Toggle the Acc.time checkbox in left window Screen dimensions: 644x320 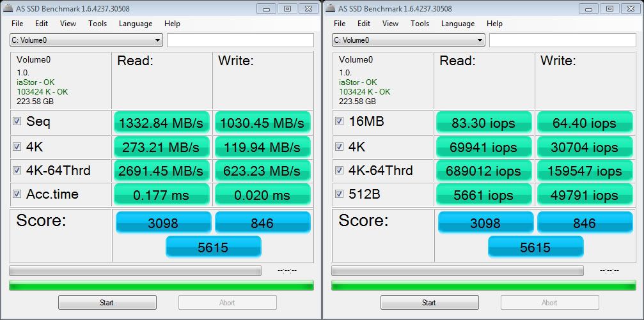[17, 194]
